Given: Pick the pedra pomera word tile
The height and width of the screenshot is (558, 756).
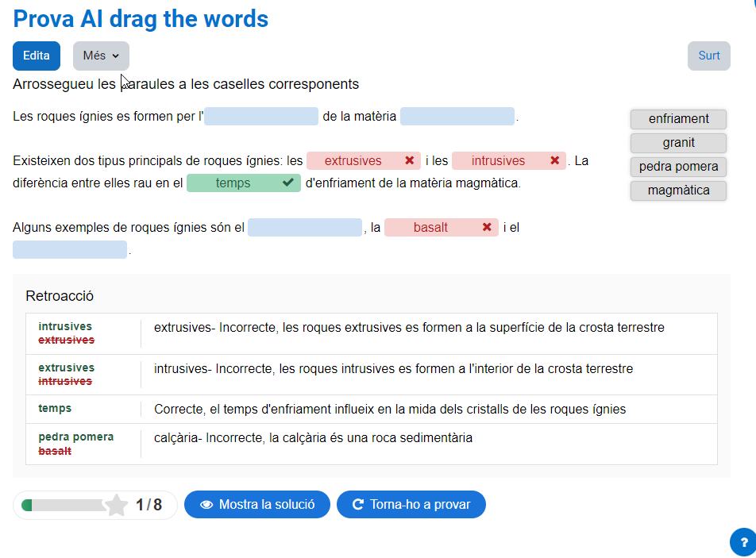Looking at the screenshot, I should pos(678,167).
